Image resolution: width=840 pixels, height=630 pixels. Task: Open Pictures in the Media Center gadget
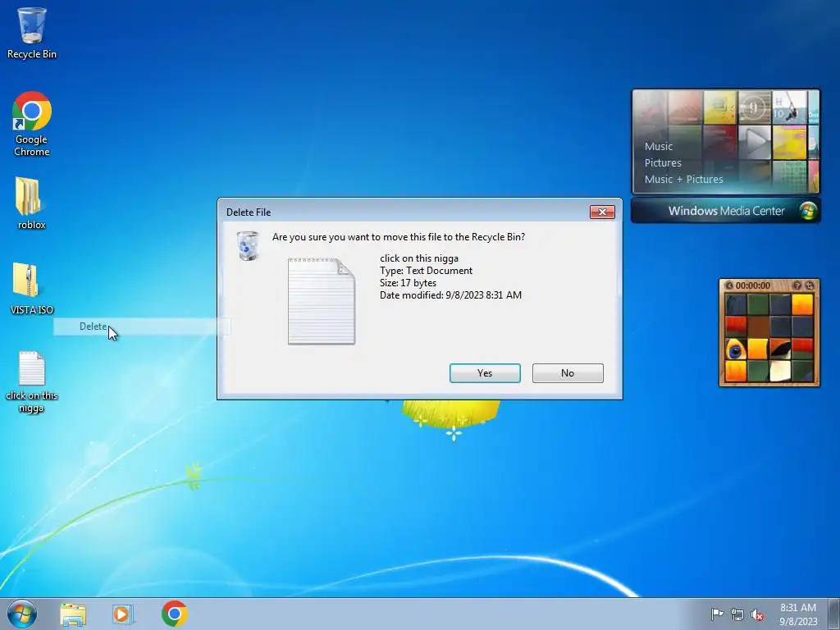pyautogui.click(x=663, y=163)
